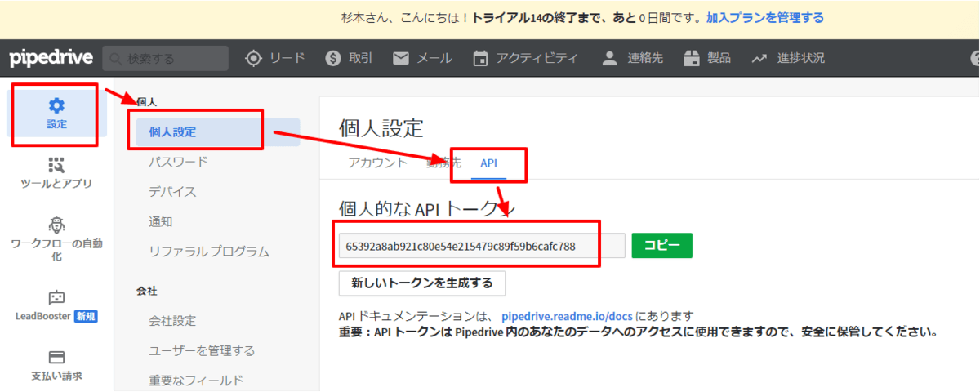Click the API token text field
Screen dimensions: 980x392
point(482,246)
